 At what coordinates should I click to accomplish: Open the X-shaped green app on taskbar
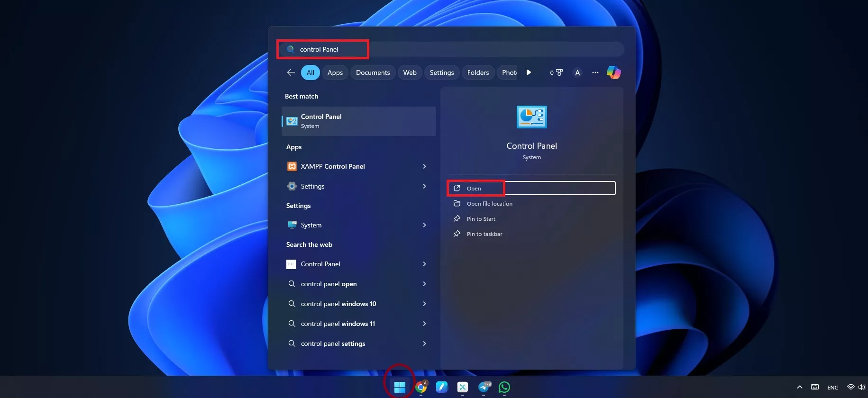[x=463, y=387]
